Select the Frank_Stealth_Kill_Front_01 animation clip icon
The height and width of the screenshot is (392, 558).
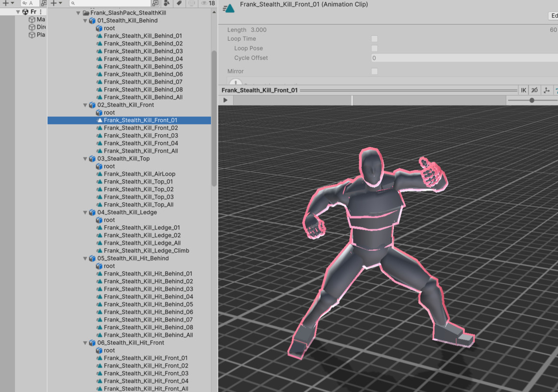(100, 120)
